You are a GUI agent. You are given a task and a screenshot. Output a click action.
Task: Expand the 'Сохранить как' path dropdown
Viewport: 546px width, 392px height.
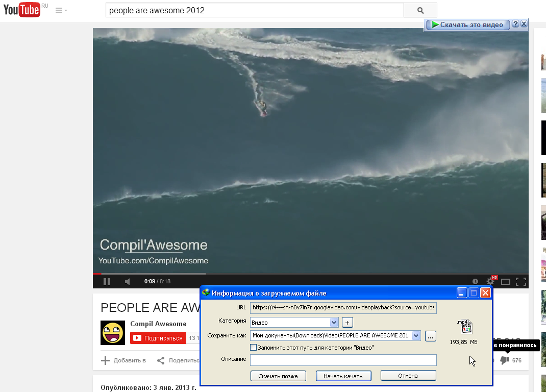(416, 336)
